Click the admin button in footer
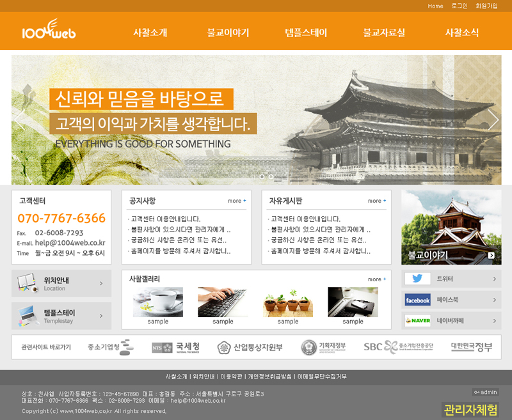 [x=485, y=392]
